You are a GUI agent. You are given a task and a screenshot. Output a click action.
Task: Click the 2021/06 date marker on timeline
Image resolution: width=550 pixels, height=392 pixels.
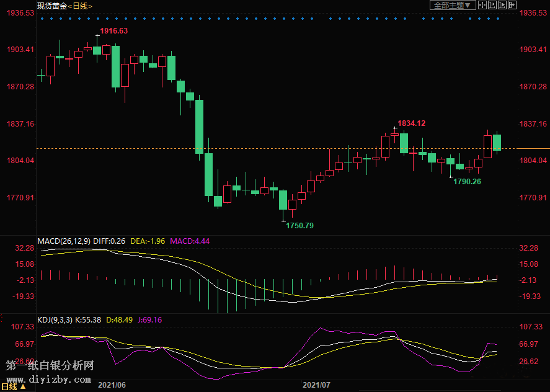click(x=112, y=385)
